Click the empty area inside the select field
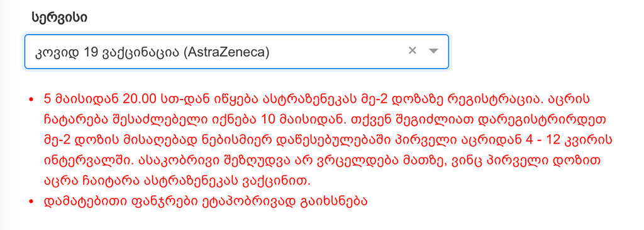Image resolution: width=644 pixels, height=230 pixels. coord(337,52)
